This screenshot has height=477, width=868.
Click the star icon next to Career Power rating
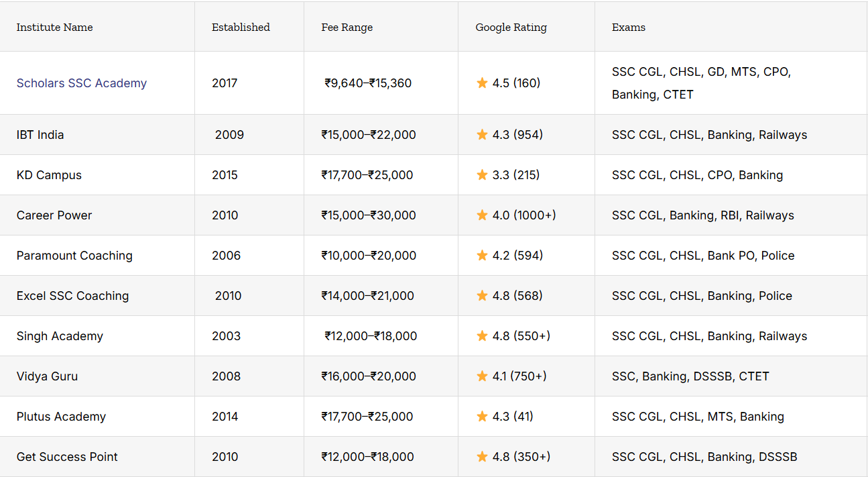point(482,215)
